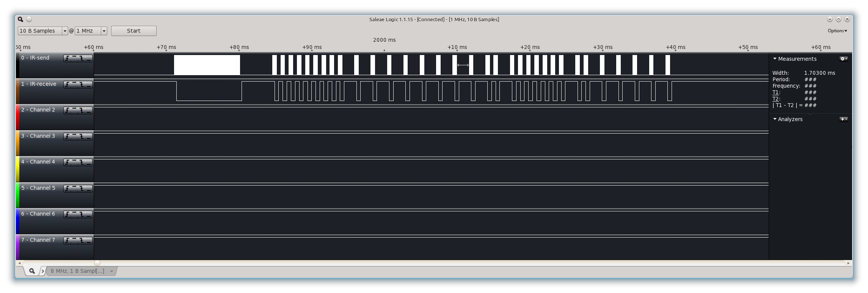Set rising-edge trigger on Channel 3
This screenshot has height=293, width=868.
coord(67,137)
